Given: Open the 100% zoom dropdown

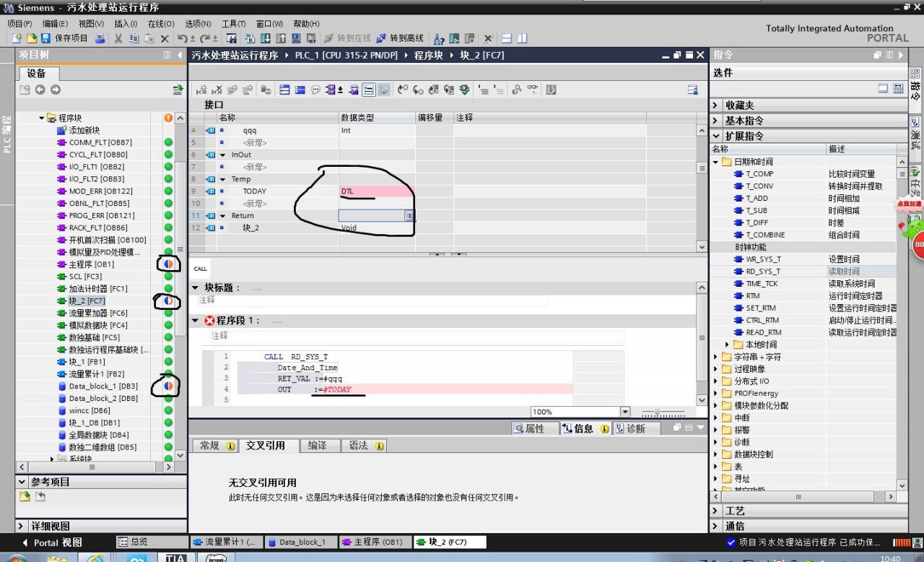Looking at the screenshot, I should pos(625,412).
